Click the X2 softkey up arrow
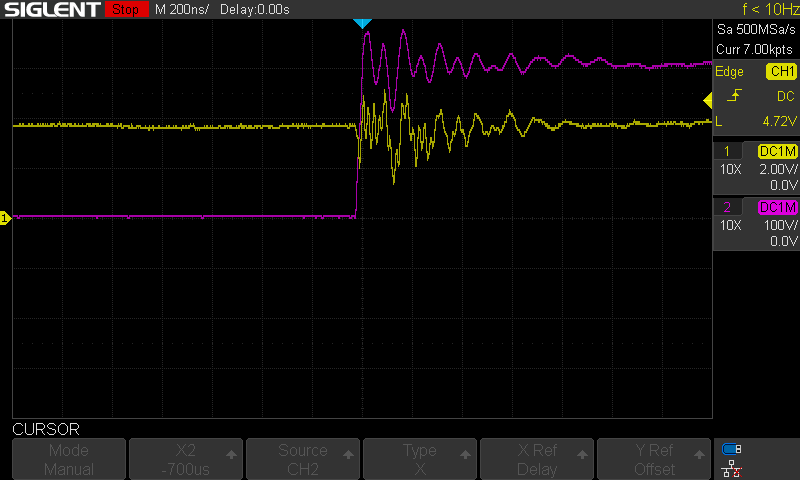800x480 pixels. coord(231,454)
